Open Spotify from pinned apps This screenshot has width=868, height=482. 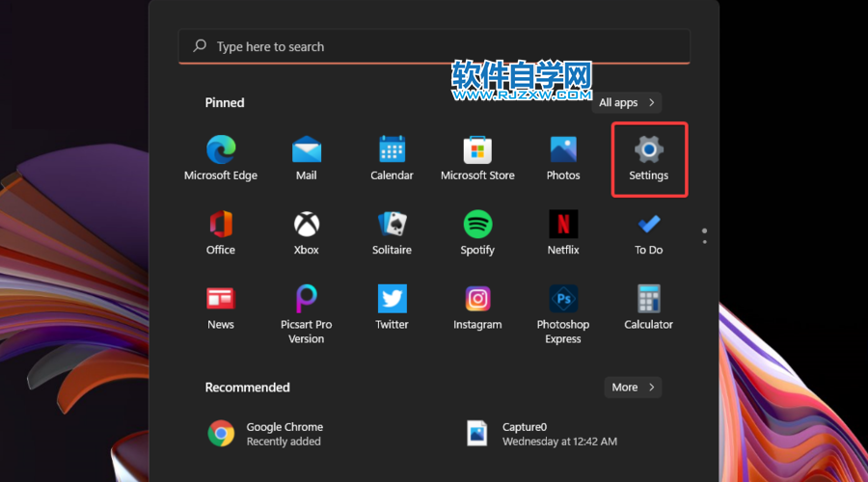(x=477, y=232)
